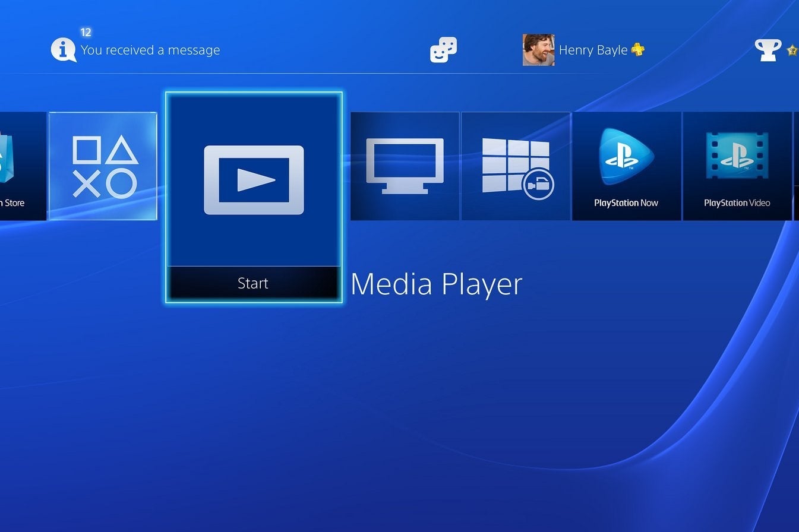This screenshot has width=799, height=532.
Task: Select Henry Bayle's profile name
Action: pos(591,50)
